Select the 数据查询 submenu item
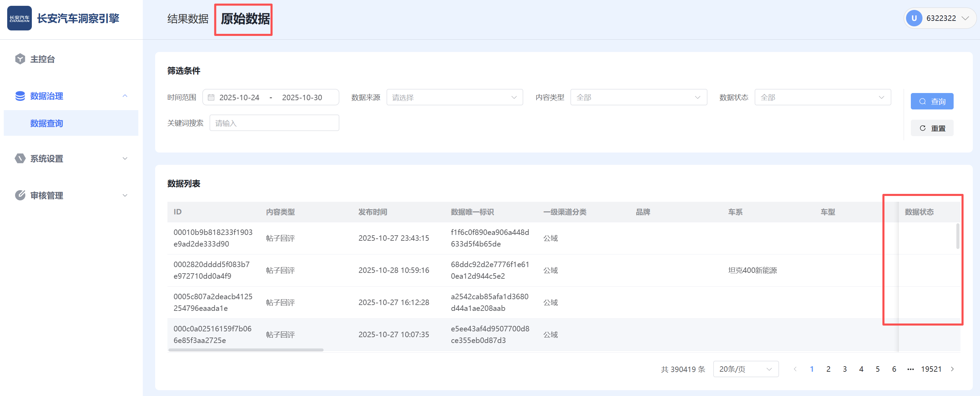The image size is (980, 396). [x=47, y=123]
